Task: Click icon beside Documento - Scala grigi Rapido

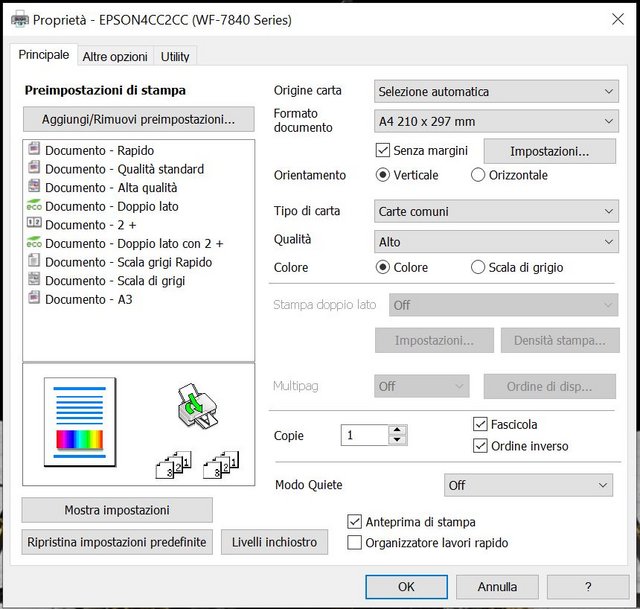Action: coord(34,260)
